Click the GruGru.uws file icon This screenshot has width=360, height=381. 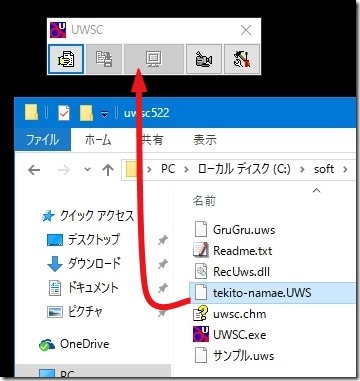201,229
